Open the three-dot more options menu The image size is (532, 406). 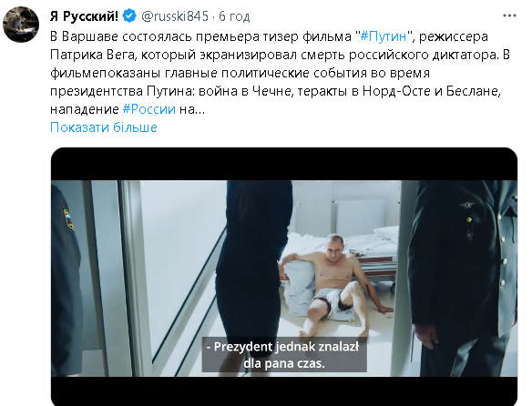[x=509, y=16]
